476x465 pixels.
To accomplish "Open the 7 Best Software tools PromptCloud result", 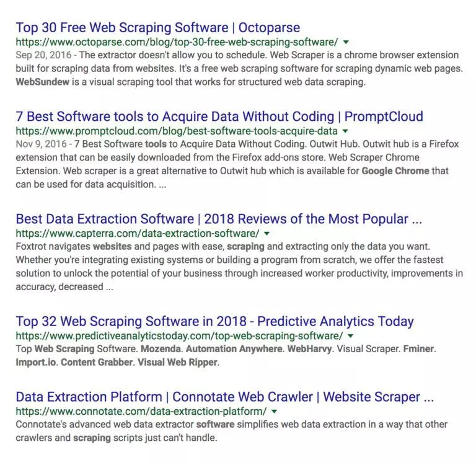I will tap(219, 117).
